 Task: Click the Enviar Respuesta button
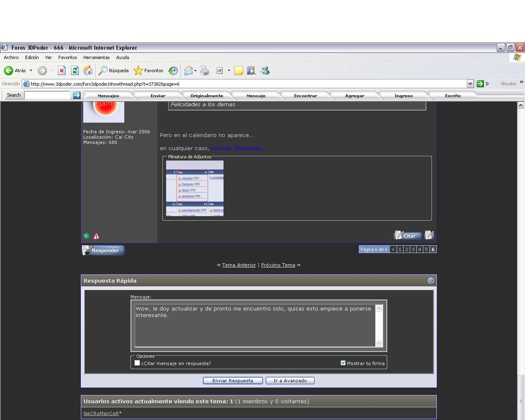click(233, 381)
